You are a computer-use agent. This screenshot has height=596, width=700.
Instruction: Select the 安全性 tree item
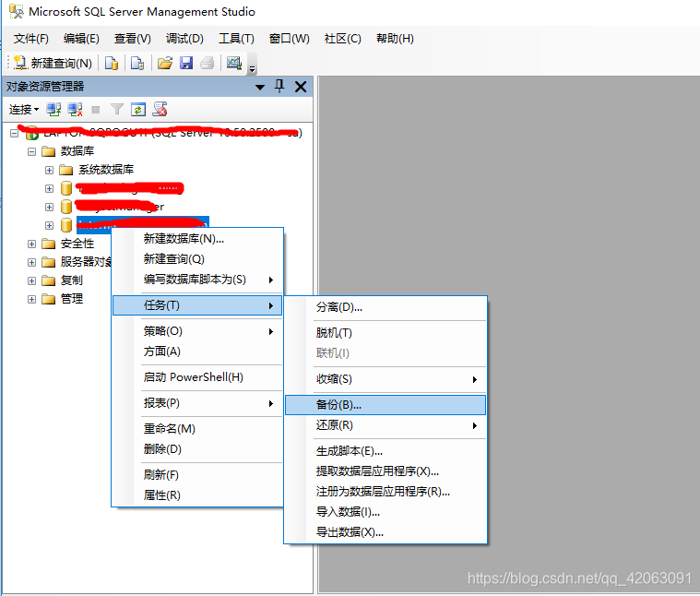point(77,244)
